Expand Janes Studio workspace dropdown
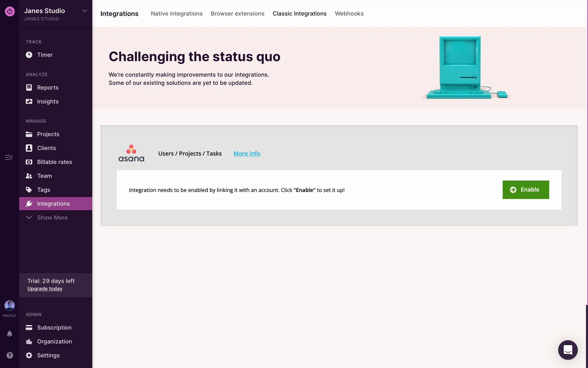Image resolution: width=588 pixels, height=368 pixels. point(84,11)
